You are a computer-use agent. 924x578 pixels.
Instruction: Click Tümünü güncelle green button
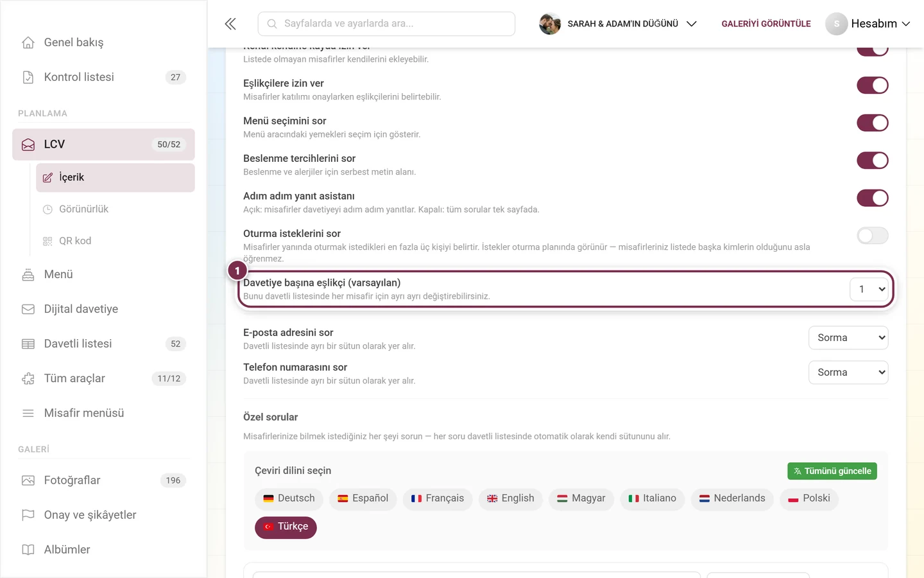[832, 471]
